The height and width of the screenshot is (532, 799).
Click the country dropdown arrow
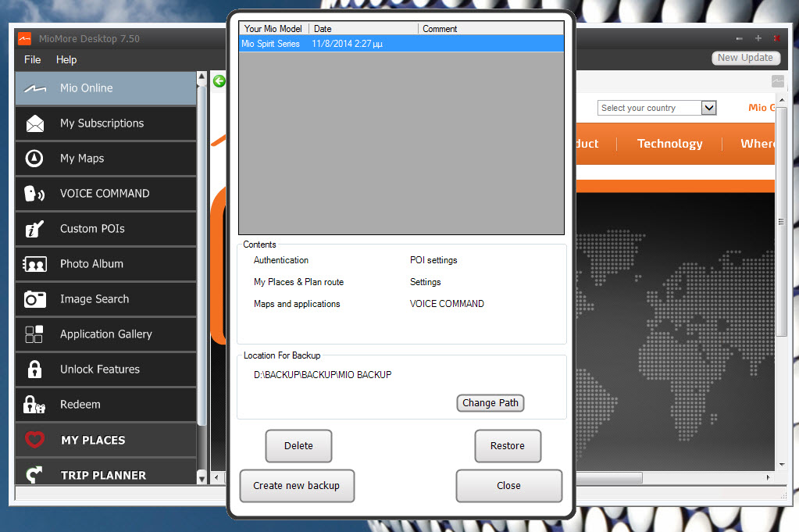(709, 108)
